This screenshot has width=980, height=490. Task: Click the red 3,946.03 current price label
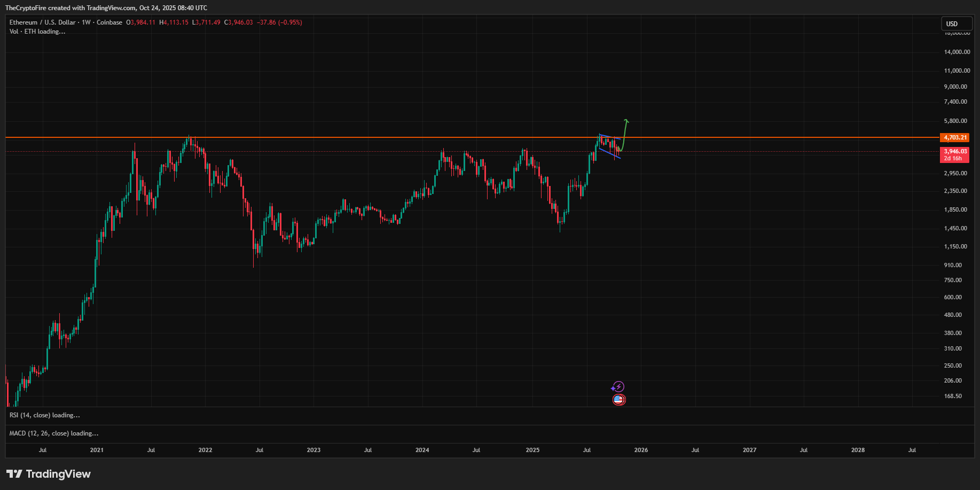click(x=955, y=151)
